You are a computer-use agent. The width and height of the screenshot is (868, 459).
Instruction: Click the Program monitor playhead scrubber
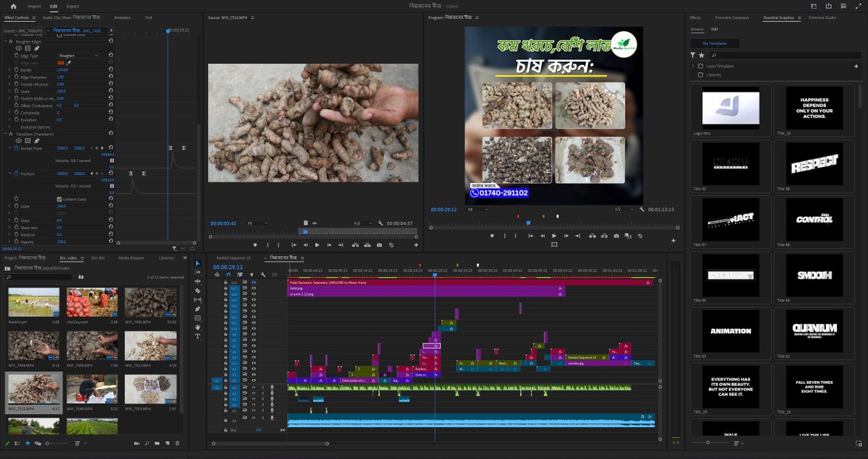(528, 223)
